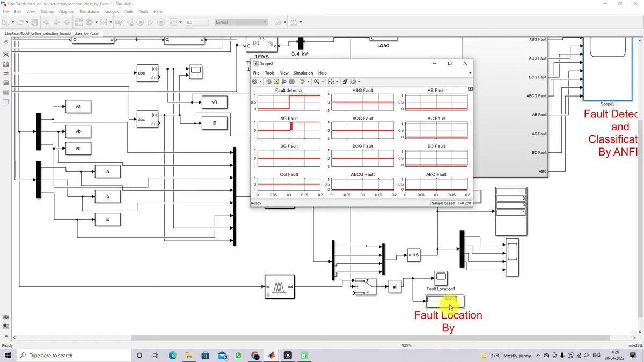Run the simulation from the Simulink toolbar
Screen dimensions: 644x362
coord(140,22)
